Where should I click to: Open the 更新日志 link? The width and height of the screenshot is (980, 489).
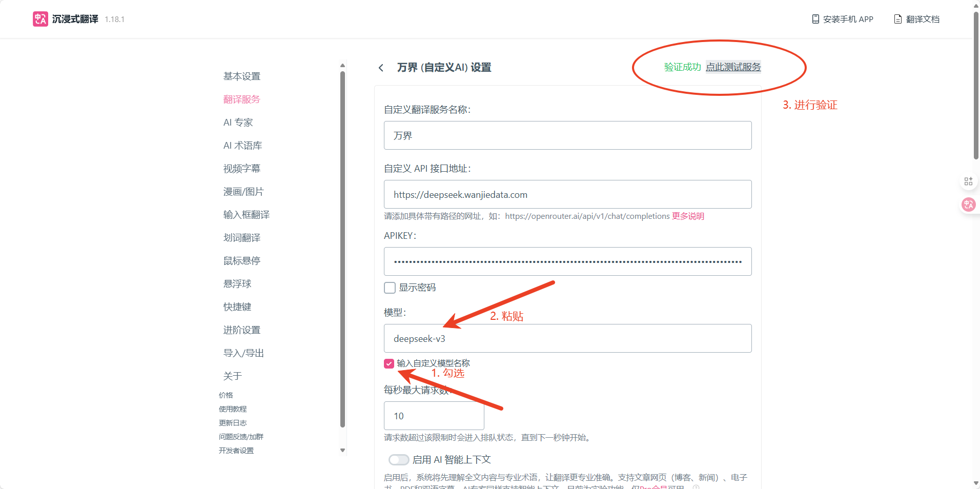point(233,423)
